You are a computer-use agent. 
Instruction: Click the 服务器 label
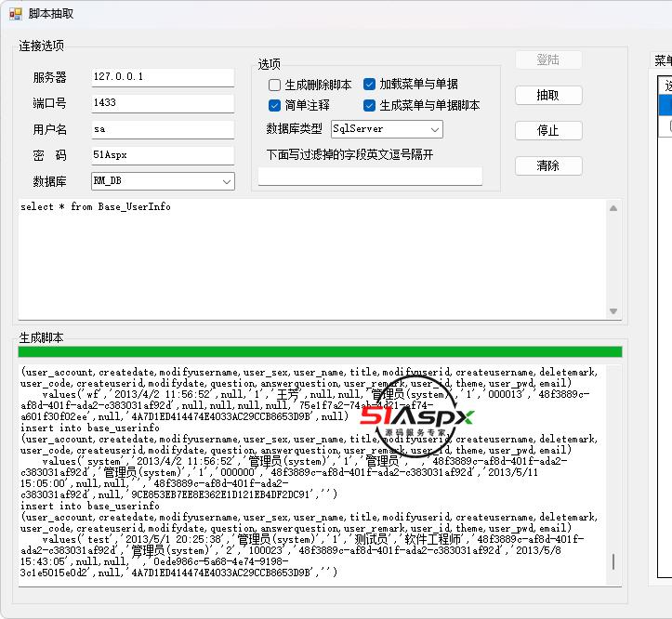pos(49,77)
